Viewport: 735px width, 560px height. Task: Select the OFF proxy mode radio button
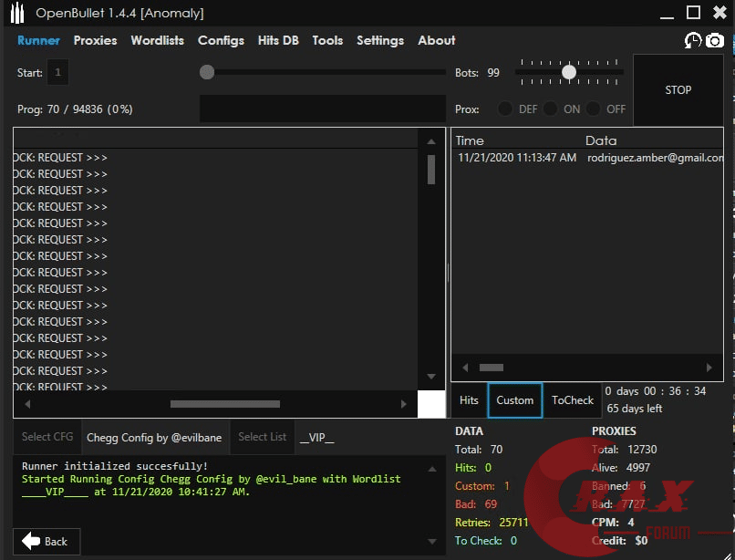(594, 109)
